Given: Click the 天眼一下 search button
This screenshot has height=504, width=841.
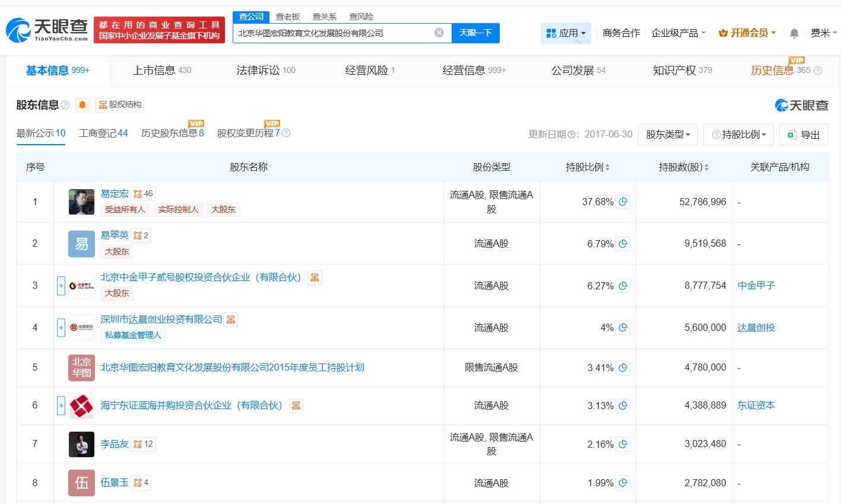Looking at the screenshot, I should tap(476, 33).
